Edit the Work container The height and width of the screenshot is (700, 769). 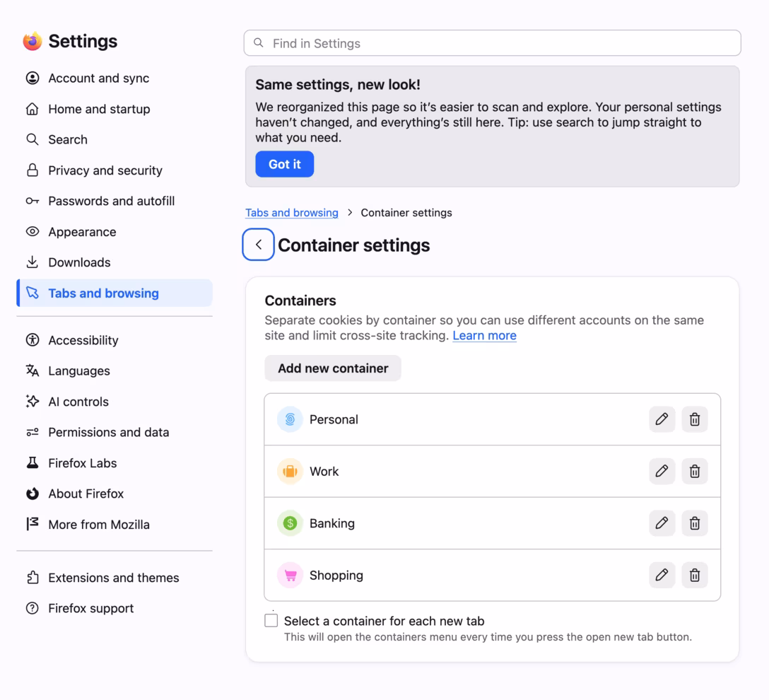(662, 472)
